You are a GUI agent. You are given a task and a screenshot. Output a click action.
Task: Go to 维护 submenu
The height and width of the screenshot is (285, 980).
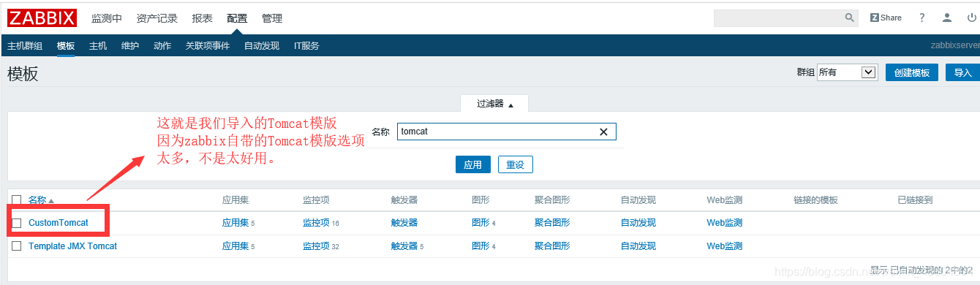(130, 45)
